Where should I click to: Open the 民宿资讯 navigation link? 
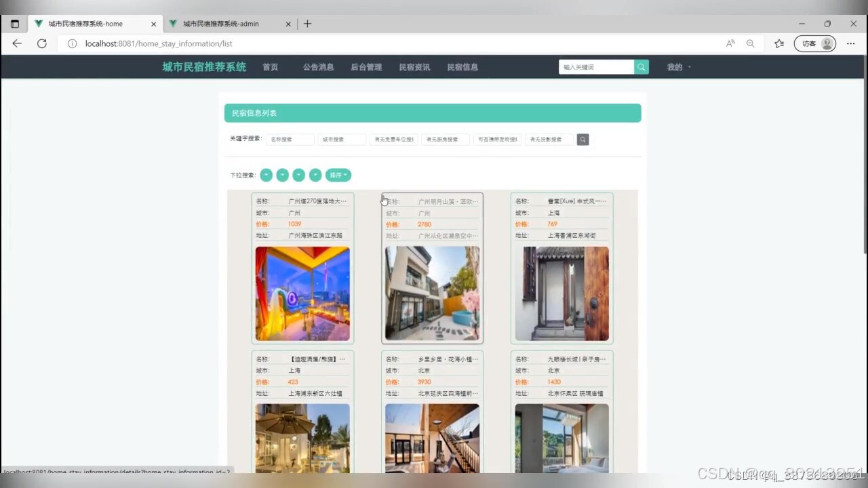tap(414, 66)
